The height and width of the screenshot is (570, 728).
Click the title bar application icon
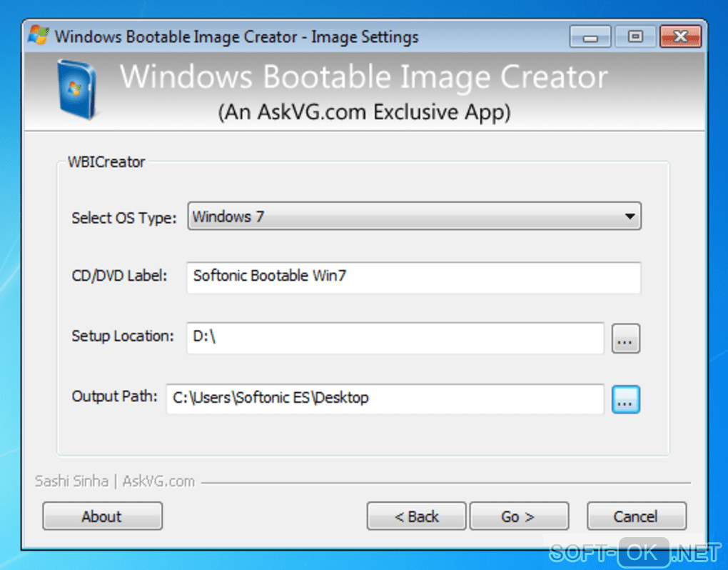point(39,35)
